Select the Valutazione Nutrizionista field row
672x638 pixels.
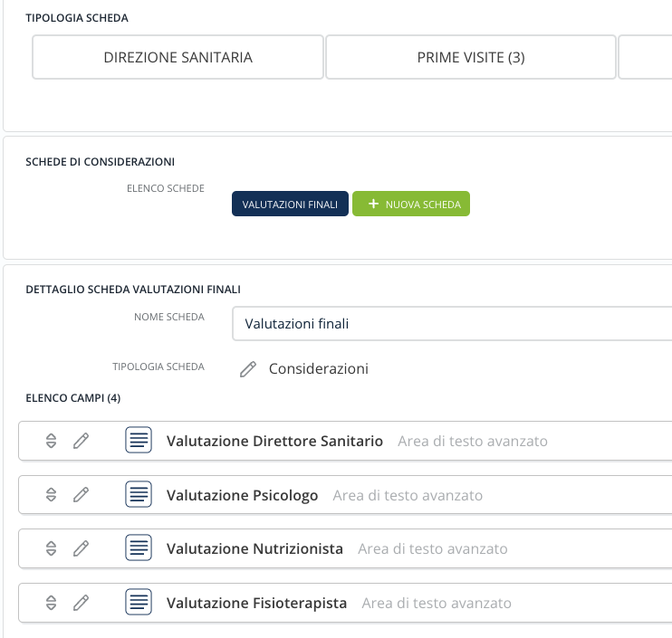click(x=345, y=548)
